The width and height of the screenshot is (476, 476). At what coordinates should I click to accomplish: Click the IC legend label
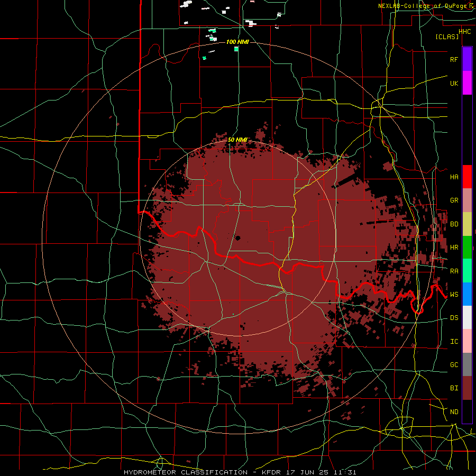454,342
